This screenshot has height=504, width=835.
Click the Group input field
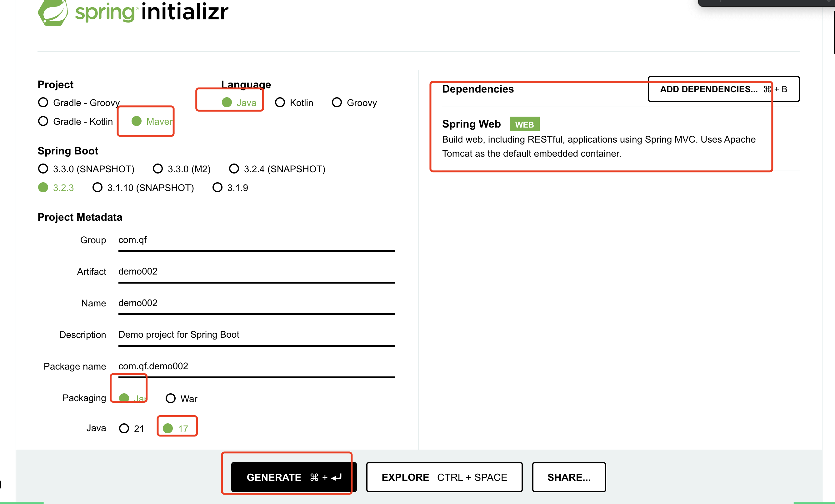pyautogui.click(x=256, y=240)
